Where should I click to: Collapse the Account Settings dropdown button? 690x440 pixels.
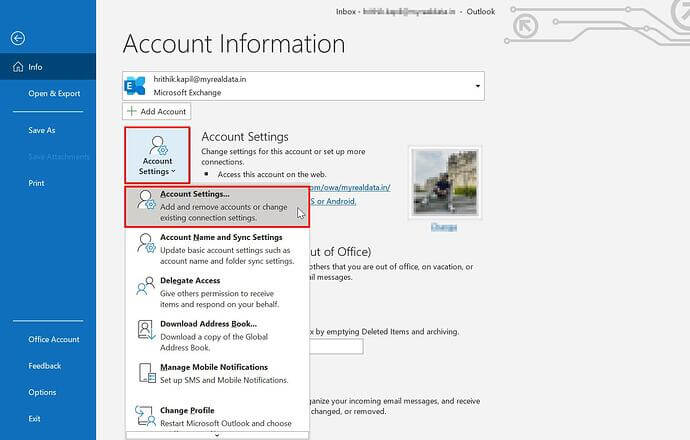[x=157, y=154]
